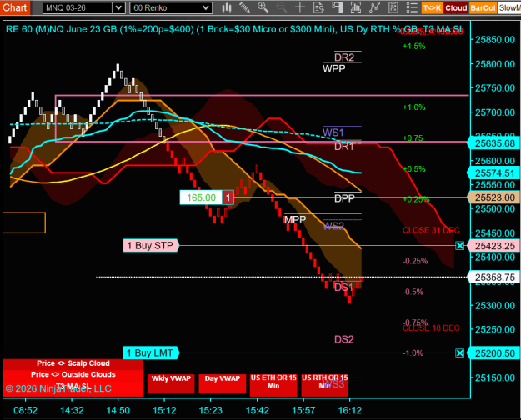Viewport: 521px width, 420px height.
Task: Click the US ETH OR 15 Min box
Action: 273,385
